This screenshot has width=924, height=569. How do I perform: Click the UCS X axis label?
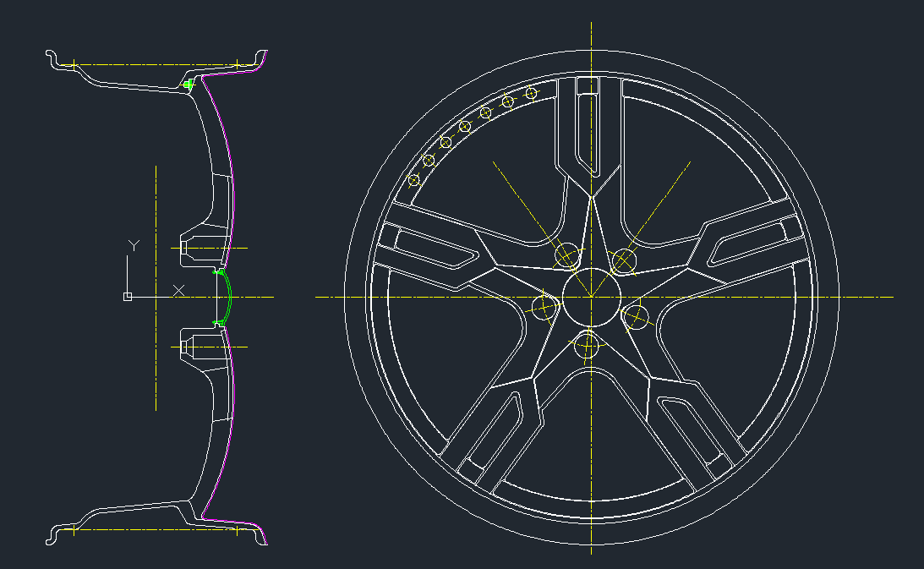pyautogui.click(x=178, y=290)
